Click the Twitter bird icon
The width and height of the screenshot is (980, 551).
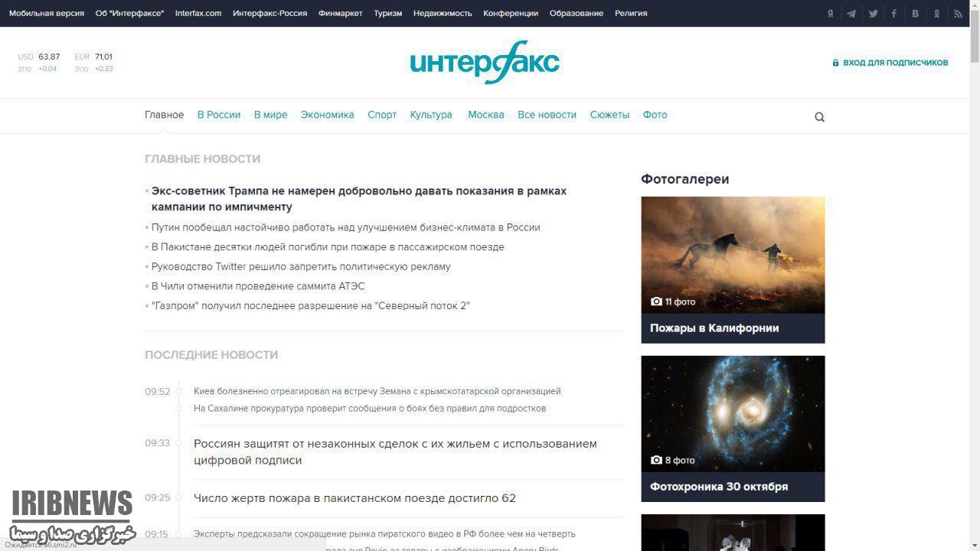pyautogui.click(x=873, y=14)
